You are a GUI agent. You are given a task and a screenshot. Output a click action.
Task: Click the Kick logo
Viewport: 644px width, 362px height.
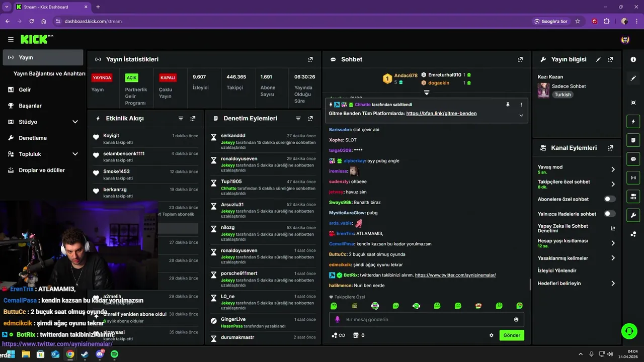(36, 39)
